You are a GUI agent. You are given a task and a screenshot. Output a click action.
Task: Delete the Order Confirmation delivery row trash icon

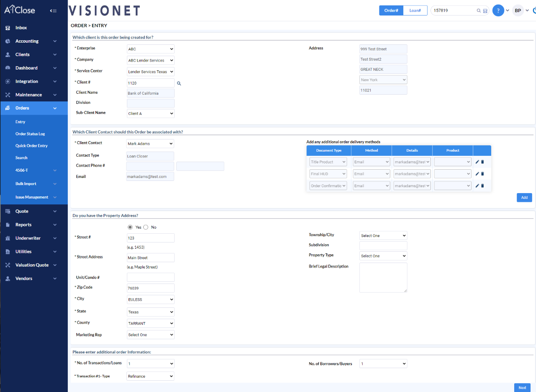click(x=482, y=186)
